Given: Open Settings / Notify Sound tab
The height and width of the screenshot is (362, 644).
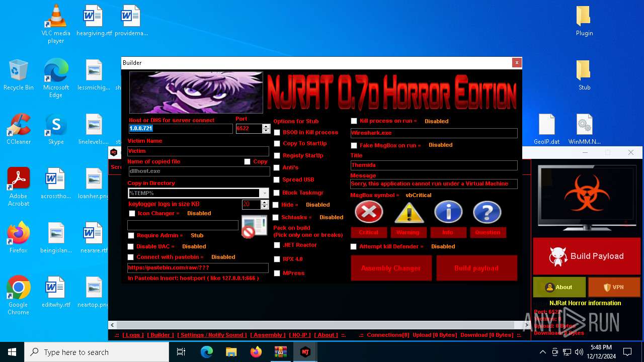Looking at the screenshot, I should coord(212,335).
